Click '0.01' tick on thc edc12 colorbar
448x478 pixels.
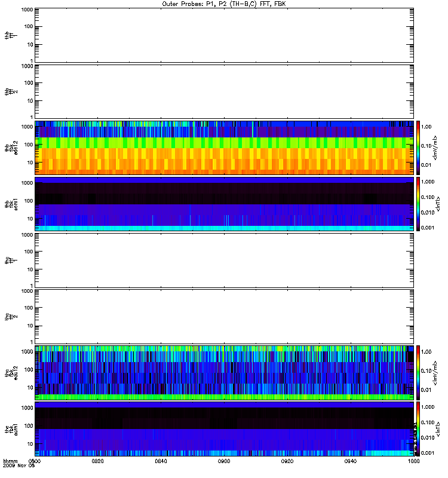click(x=426, y=390)
